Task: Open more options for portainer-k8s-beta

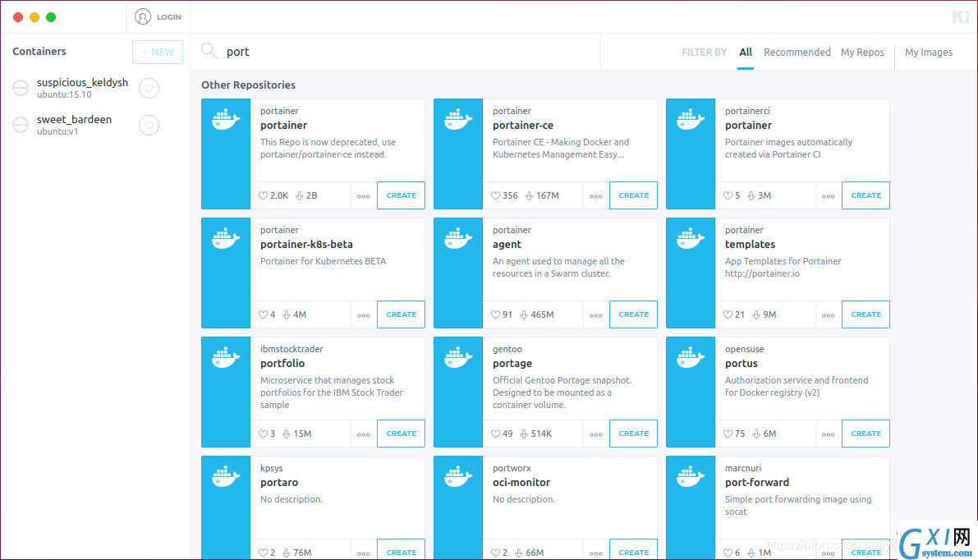Action: (364, 315)
